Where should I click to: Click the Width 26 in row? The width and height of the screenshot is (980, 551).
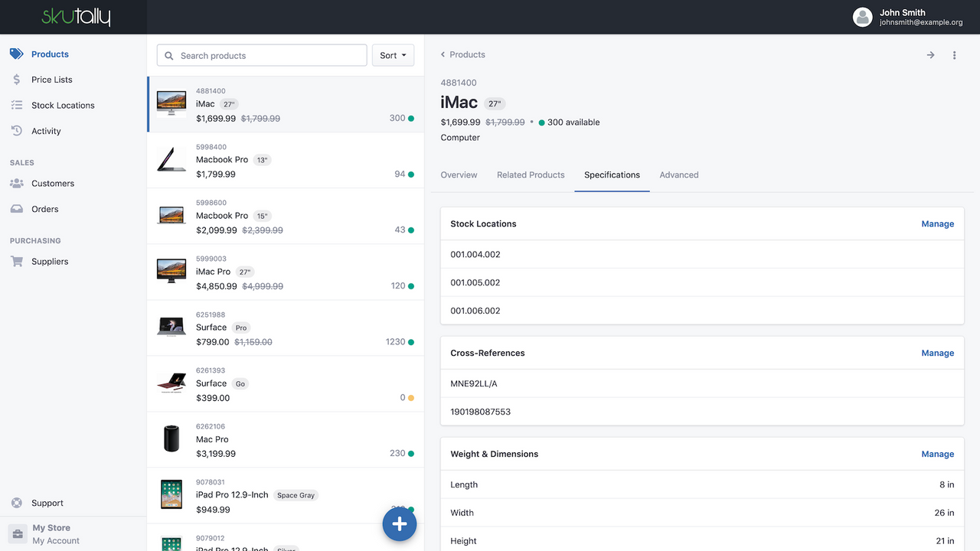pyautogui.click(x=702, y=513)
